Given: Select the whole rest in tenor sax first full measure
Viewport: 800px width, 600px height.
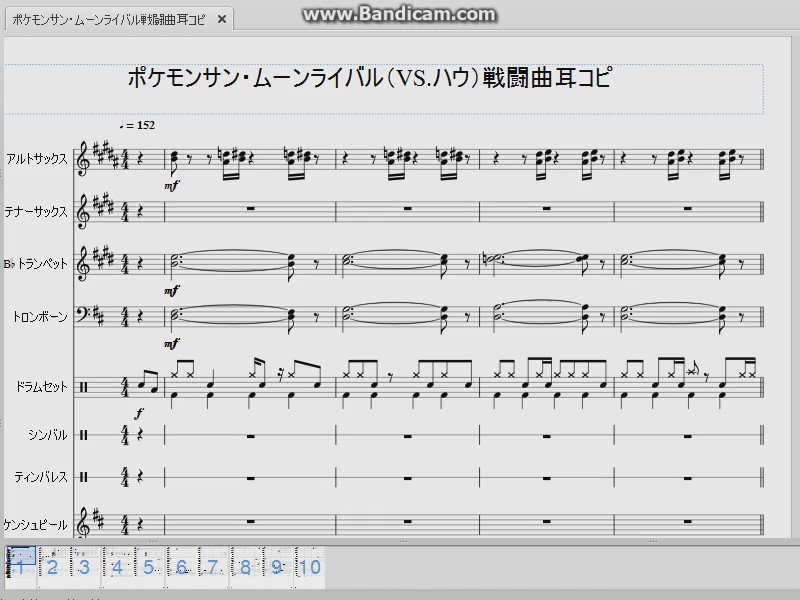Looking at the screenshot, I should (251, 208).
